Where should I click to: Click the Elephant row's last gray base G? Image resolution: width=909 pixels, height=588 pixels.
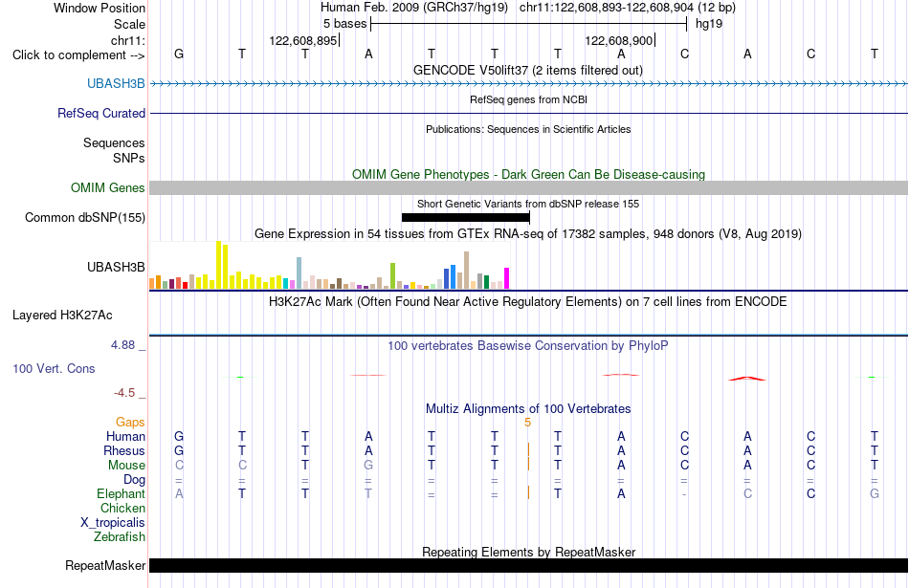click(875, 493)
